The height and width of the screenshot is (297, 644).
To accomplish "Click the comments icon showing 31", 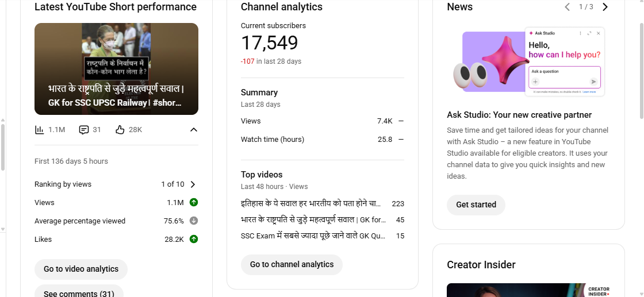I will coord(84,130).
